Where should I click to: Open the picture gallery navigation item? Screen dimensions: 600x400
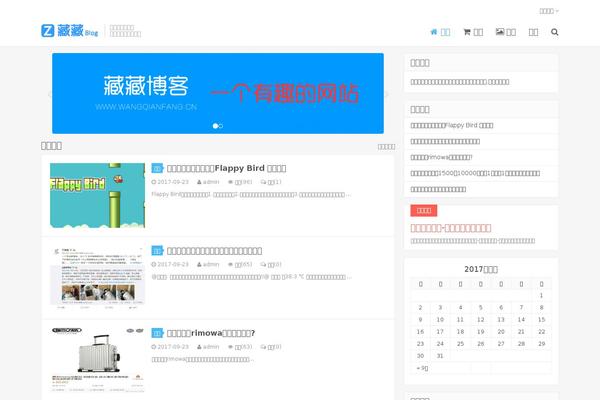coord(505,32)
